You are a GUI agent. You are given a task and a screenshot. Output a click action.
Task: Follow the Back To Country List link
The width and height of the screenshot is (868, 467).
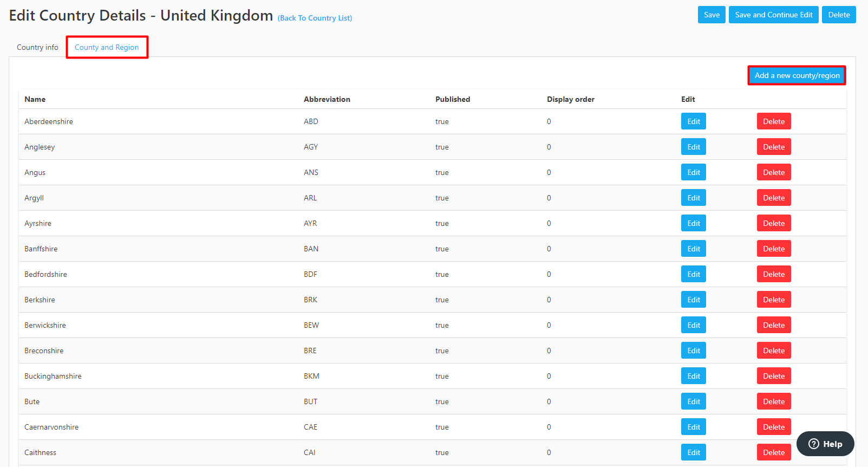tap(315, 18)
